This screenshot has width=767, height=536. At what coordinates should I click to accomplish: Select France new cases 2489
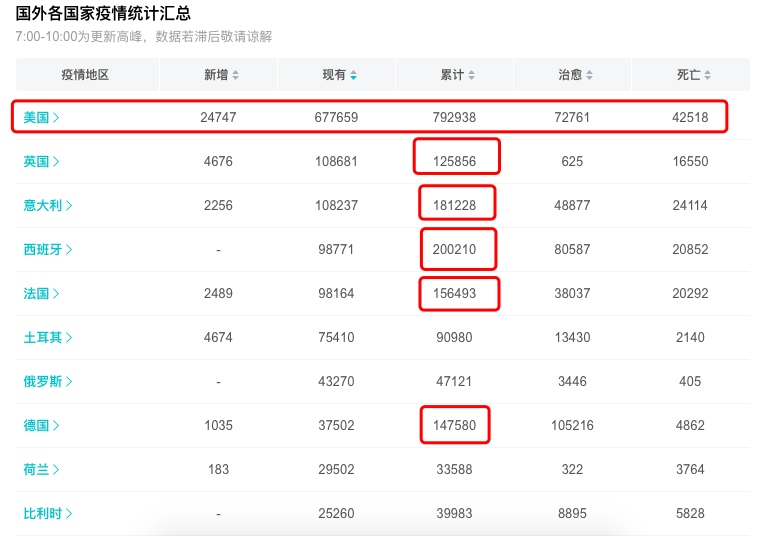coord(218,293)
